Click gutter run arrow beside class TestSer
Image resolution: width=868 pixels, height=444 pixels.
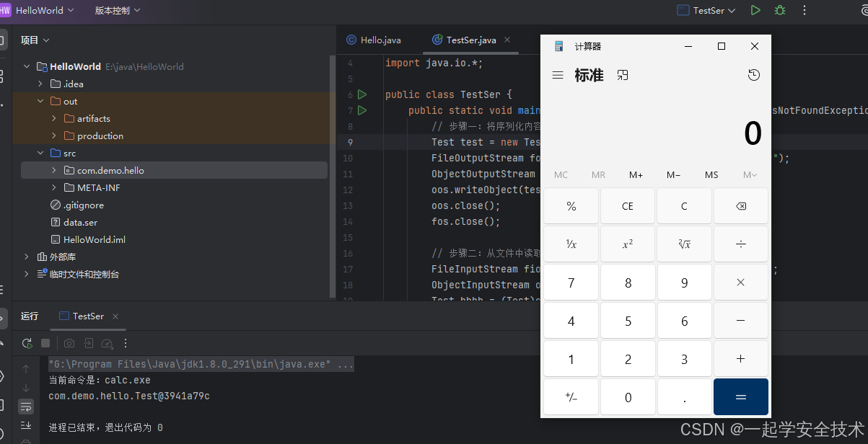pyautogui.click(x=362, y=94)
